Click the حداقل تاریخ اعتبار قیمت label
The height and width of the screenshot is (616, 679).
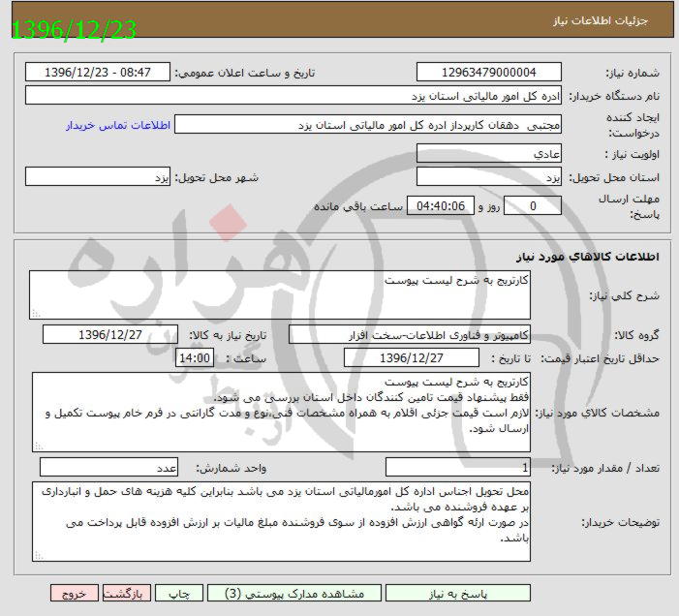click(602, 358)
